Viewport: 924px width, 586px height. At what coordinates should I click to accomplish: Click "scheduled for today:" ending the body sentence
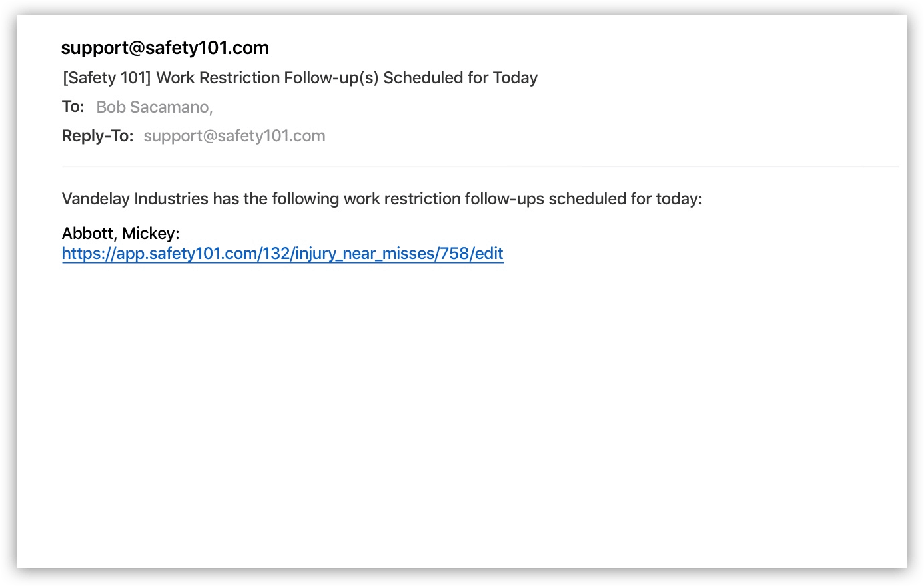tap(626, 199)
